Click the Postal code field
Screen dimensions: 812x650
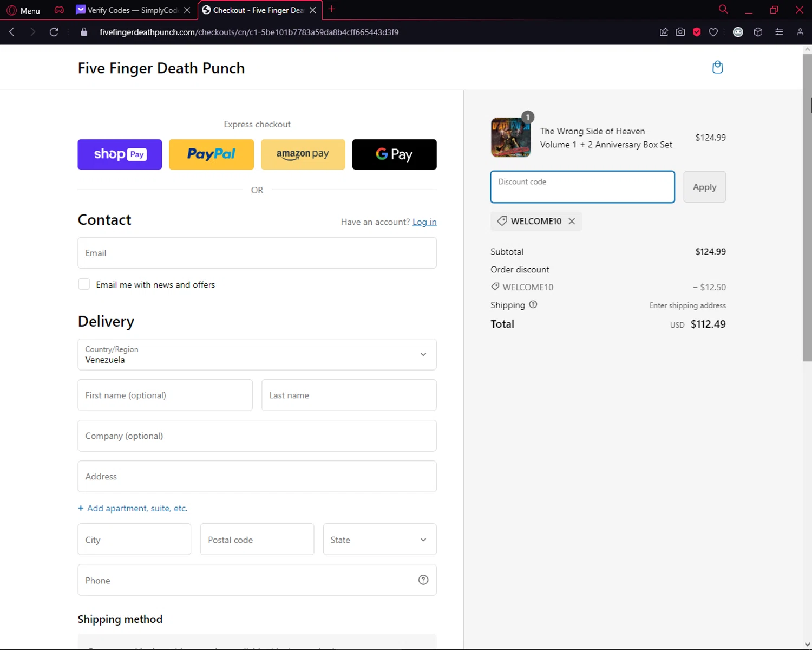pyautogui.click(x=257, y=539)
